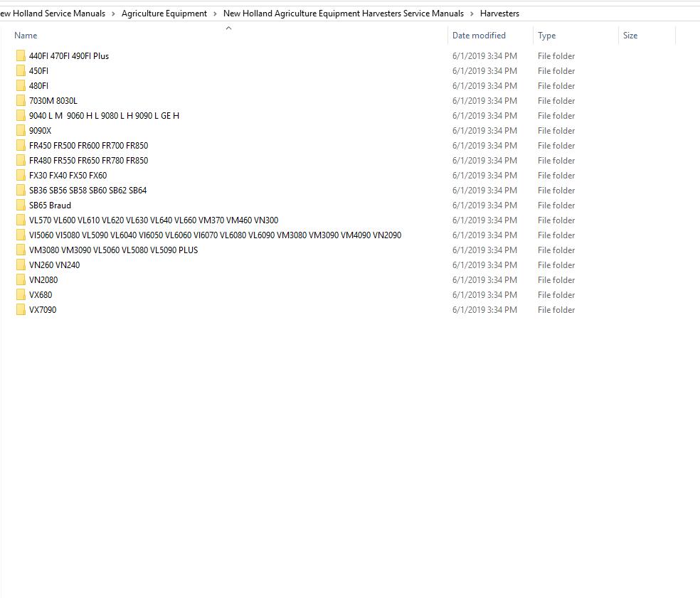Go to Agriculture Equipment breadcrumb
This screenshot has width=700, height=598.
[x=164, y=14]
